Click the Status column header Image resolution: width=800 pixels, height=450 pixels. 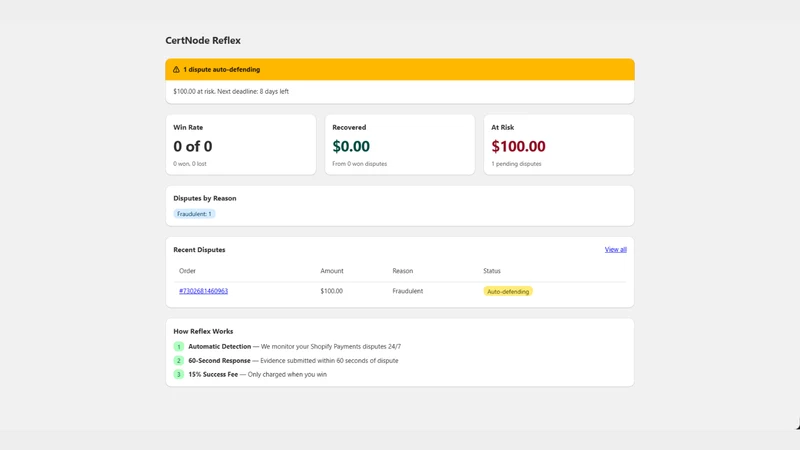pos(492,271)
